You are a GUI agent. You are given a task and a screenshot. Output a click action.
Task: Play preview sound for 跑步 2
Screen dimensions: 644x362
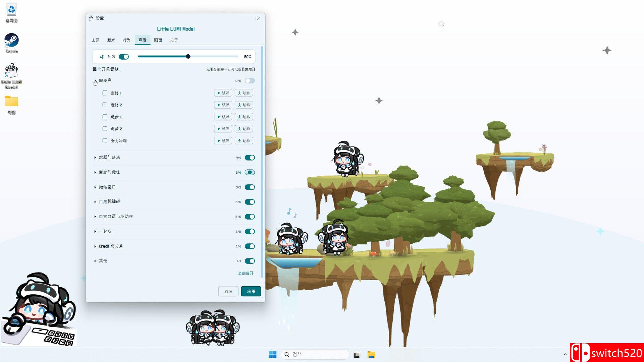pyautogui.click(x=223, y=129)
